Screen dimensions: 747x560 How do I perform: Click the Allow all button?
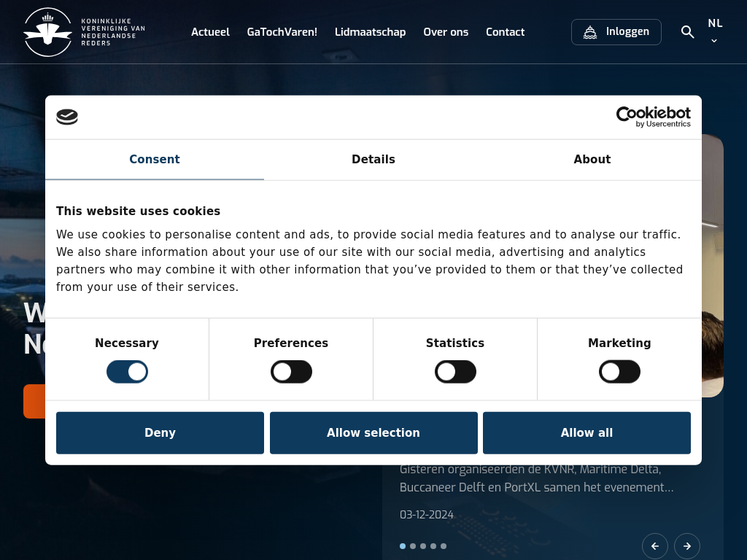(587, 433)
